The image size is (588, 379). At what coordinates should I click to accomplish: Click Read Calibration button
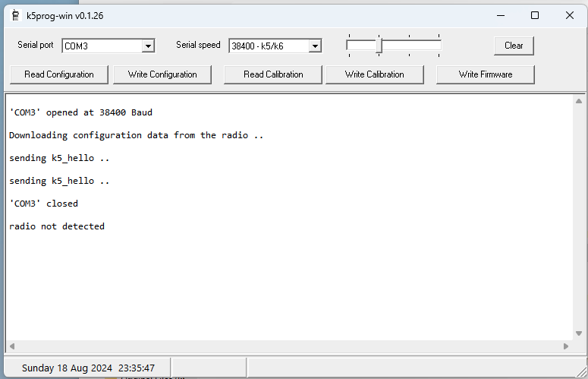click(x=273, y=74)
